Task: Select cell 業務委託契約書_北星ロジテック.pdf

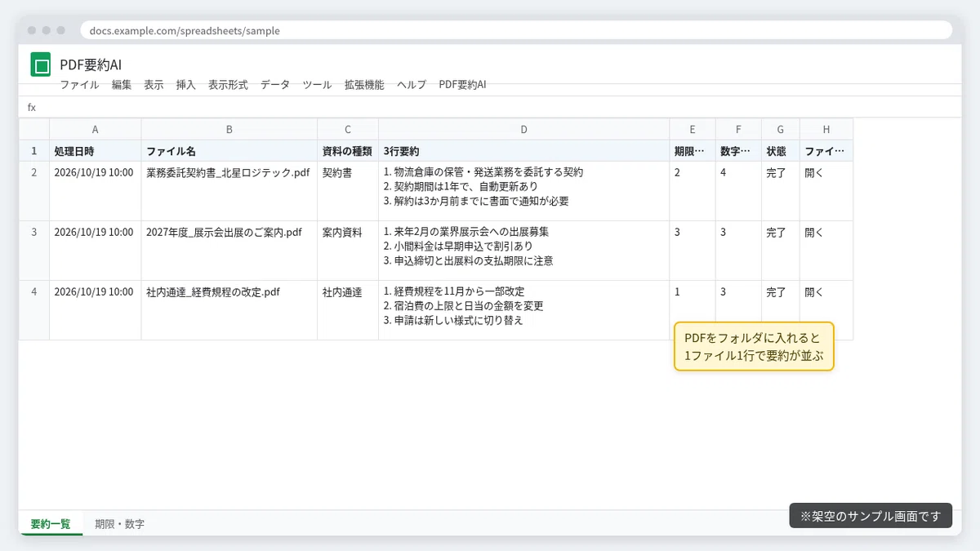Action: [x=229, y=191]
